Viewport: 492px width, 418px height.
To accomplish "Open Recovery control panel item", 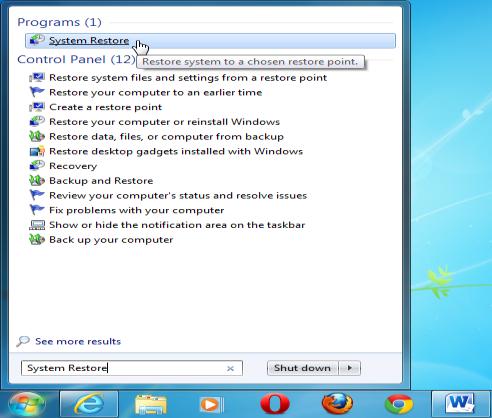I will point(73,166).
